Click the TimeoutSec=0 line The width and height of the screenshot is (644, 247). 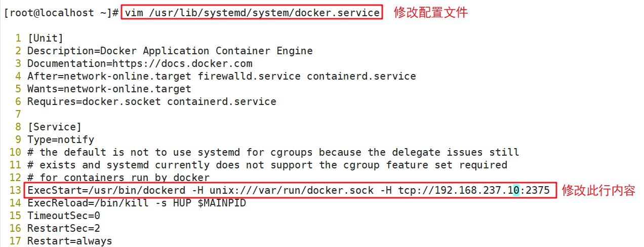click(x=63, y=216)
